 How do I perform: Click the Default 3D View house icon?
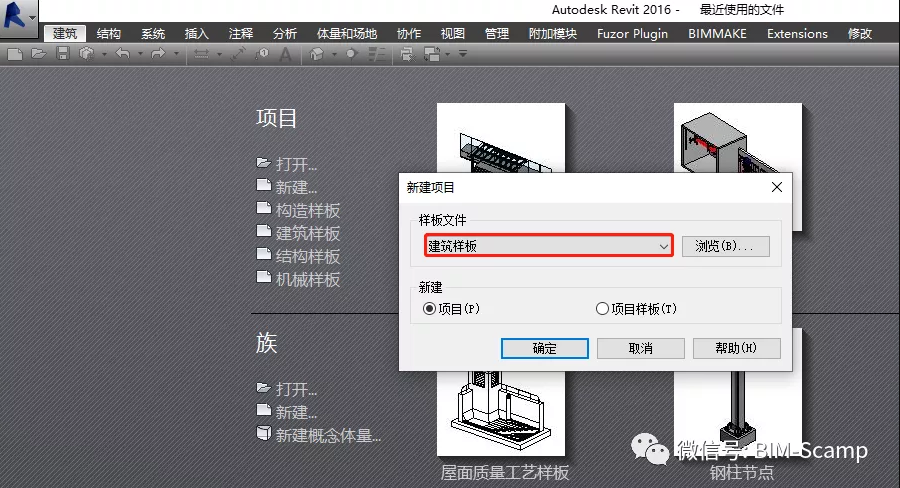pyautogui.click(x=316, y=54)
